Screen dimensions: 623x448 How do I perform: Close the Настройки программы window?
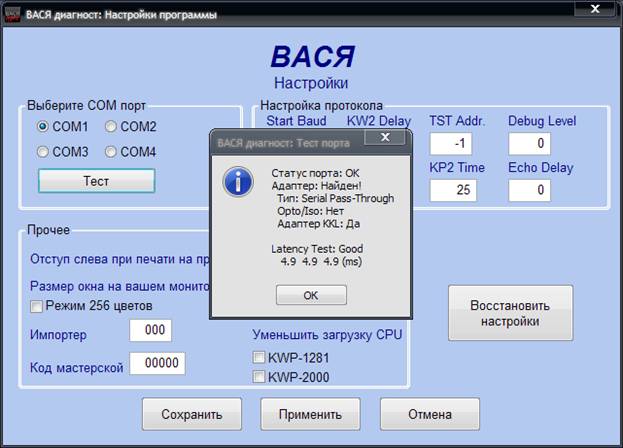[595, 9]
